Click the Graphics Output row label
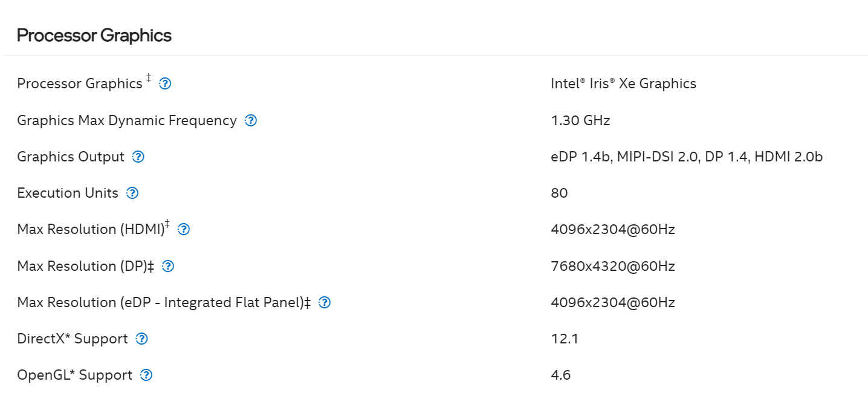The height and width of the screenshot is (393, 868). (71, 157)
